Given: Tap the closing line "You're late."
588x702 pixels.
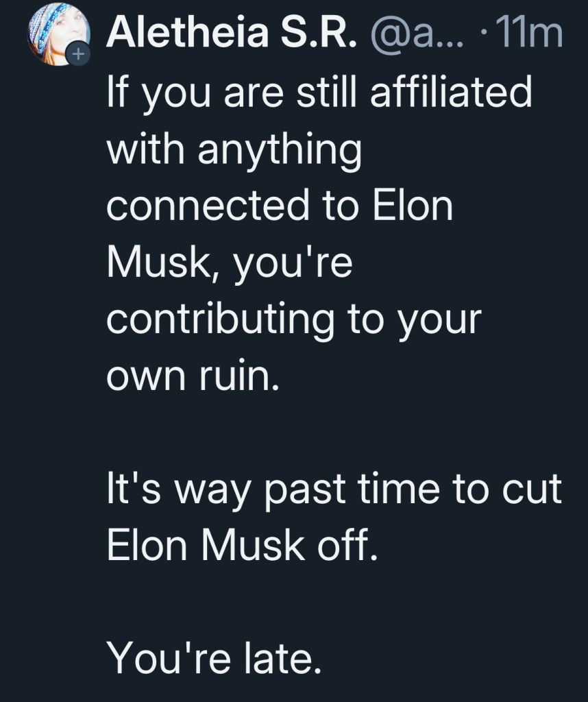Looking at the screenshot, I should tap(213, 661).
